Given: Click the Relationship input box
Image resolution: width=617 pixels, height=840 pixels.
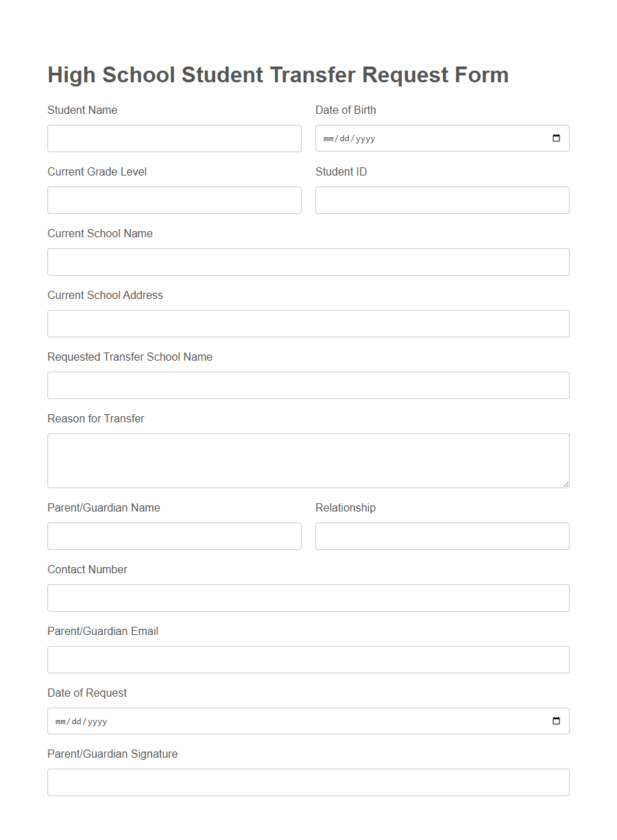Looking at the screenshot, I should click(x=441, y=536).
